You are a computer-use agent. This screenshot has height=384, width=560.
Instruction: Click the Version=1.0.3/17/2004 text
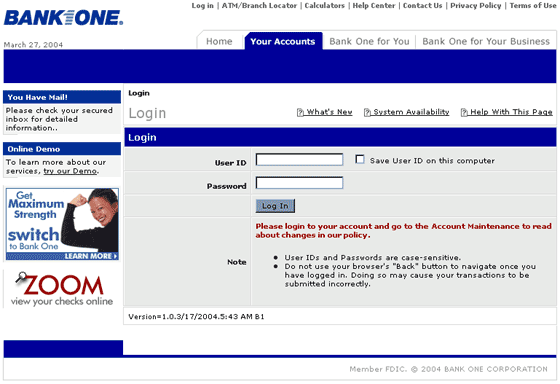tap(196, 317)
